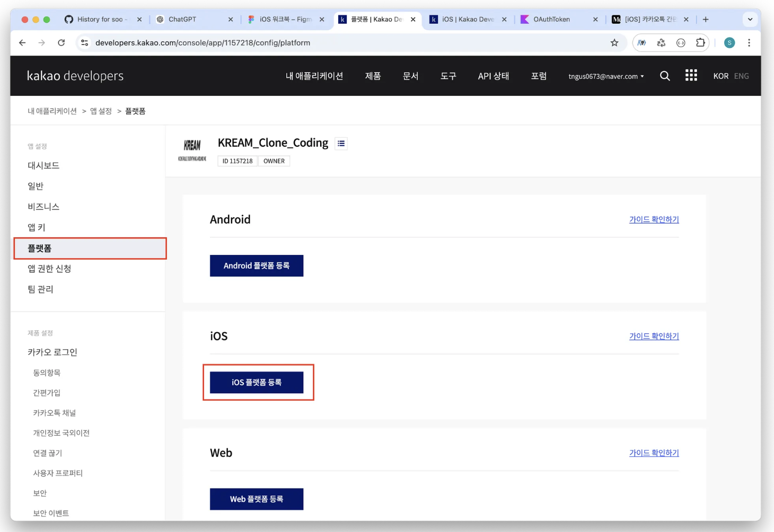
Task: Close the OAuthToken tab
Action: 595,19
